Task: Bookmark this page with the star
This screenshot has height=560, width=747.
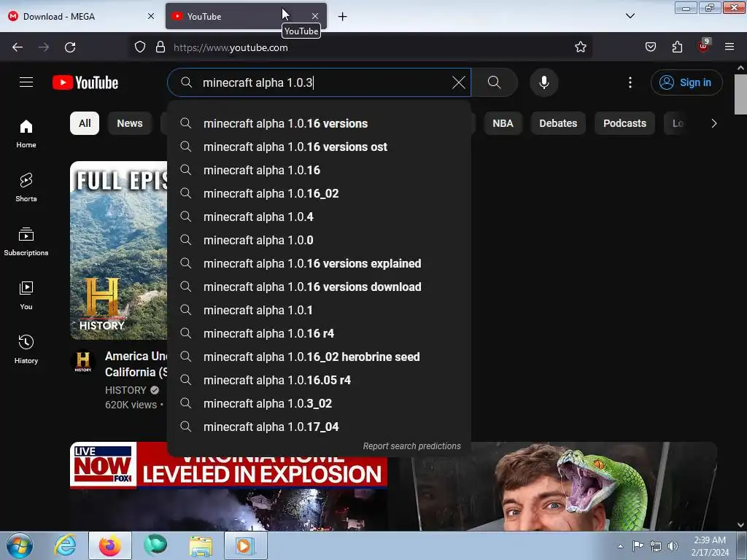Action: click(x=580, y=47)
